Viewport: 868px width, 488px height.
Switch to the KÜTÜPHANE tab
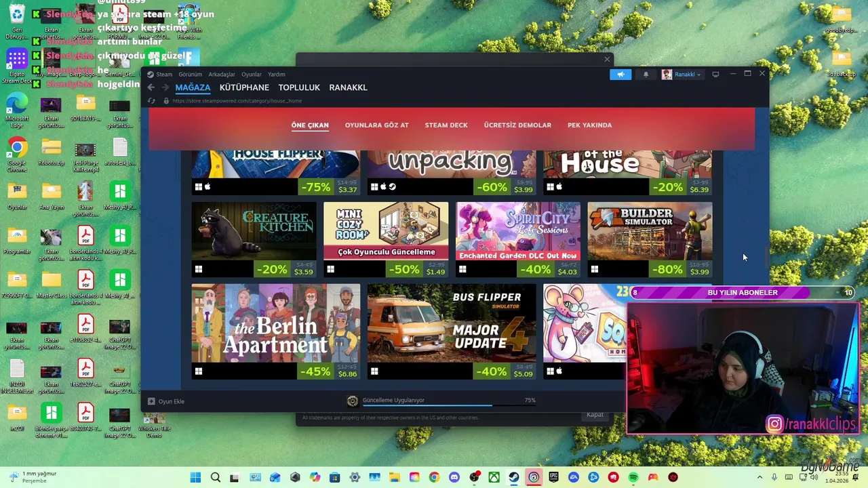pos(244,87)
